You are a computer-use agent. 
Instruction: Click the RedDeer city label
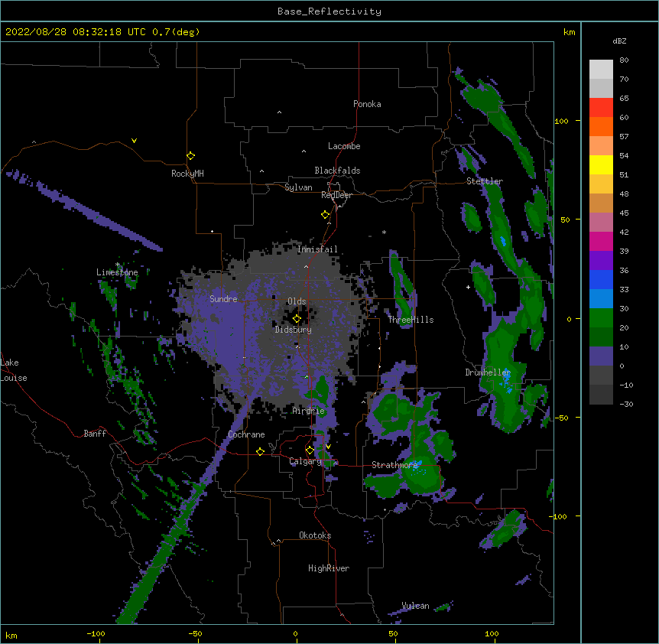[336, 195]
